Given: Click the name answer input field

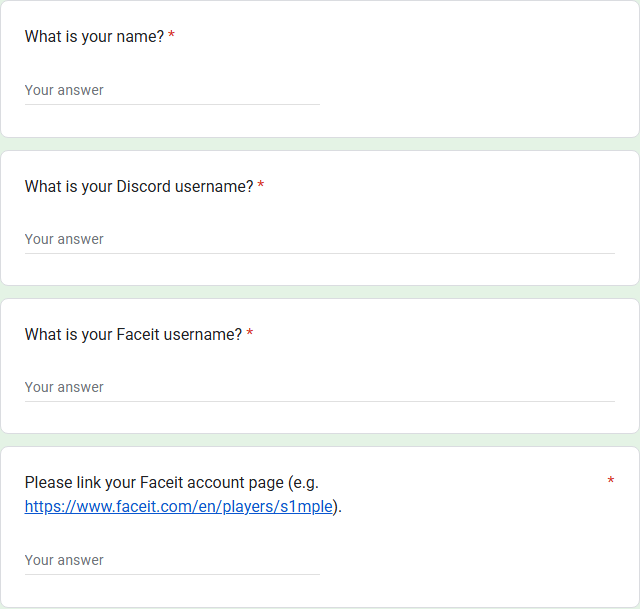Looking at the screenshot, I should tap(172, 90).
